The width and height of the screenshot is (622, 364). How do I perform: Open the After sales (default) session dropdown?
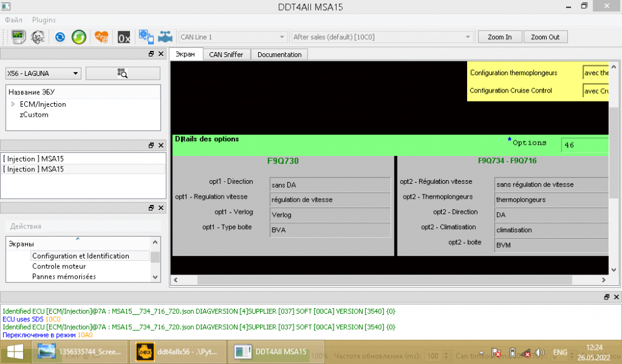[382, 37]
